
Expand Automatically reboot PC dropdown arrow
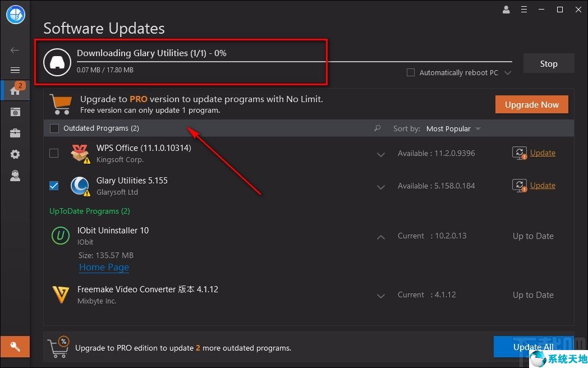click(x=508, y=73)
